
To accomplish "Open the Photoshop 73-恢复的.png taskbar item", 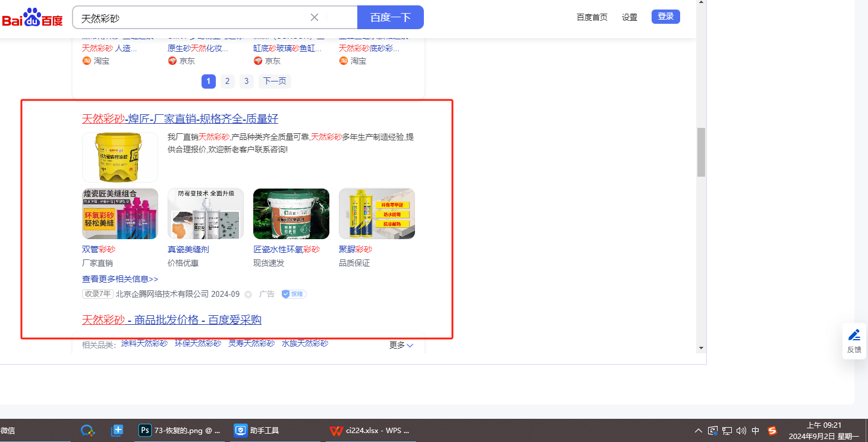I will (x=180, y=431).
